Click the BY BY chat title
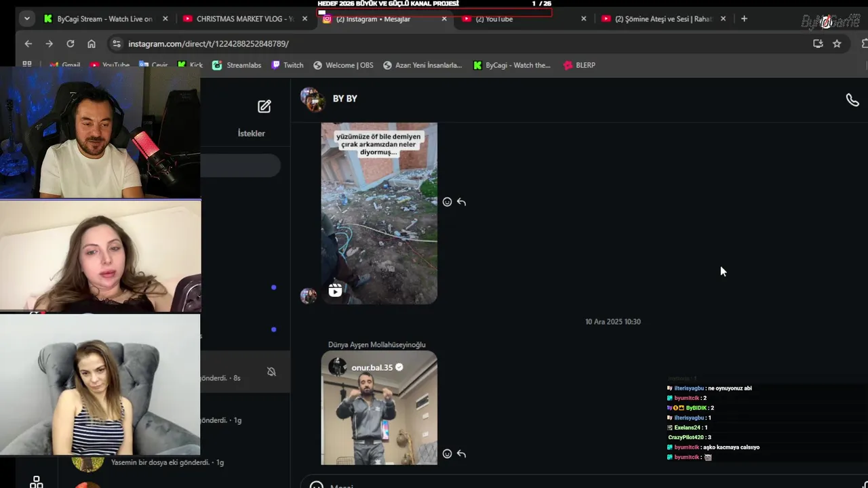The height and width of the screenshot is (488, 868). pyautogui.click(x=345, y=99)
